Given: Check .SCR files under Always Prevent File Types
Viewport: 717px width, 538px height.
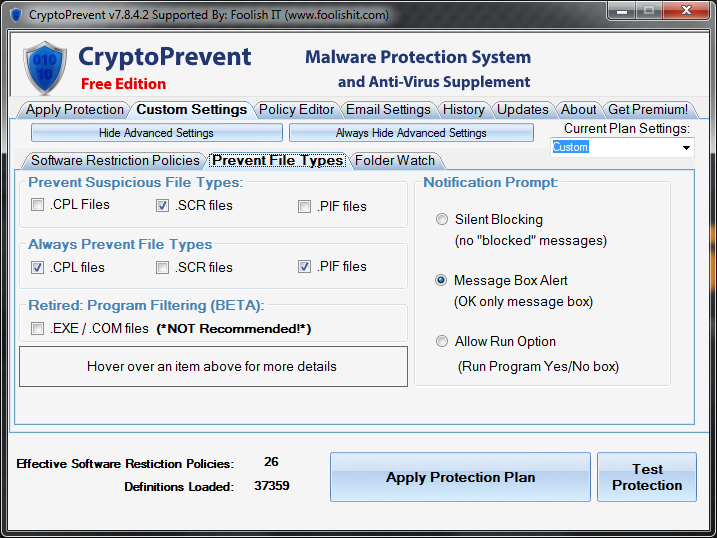Looking at the screenshot, I should coord(162,267).
